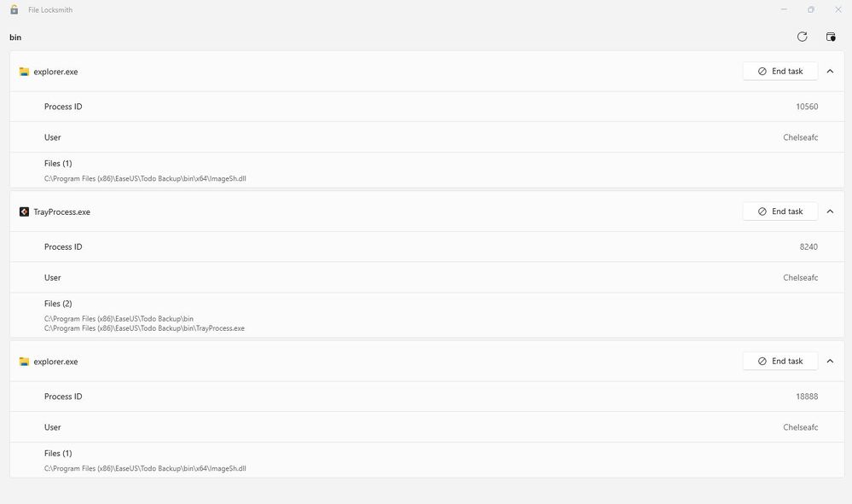This screenshot has width=852, height=504.
Task: Click the folder icon of explorer.exe with PID 18888
Action: click(x=24, y=362)
